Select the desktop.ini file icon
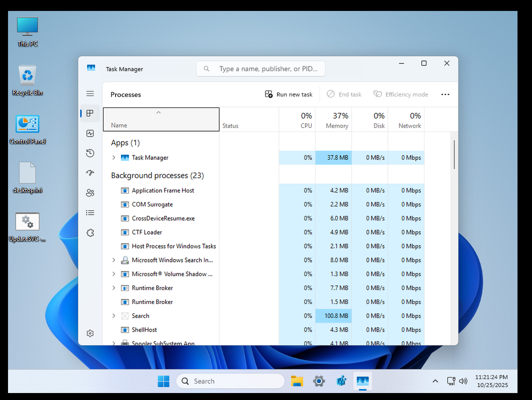 tap(27, 177)
